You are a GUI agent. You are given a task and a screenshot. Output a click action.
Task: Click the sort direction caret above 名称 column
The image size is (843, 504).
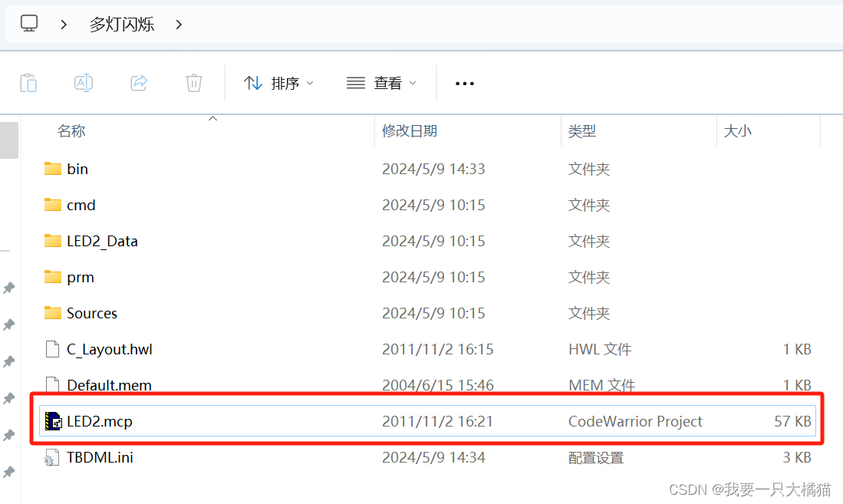(x=212, y=118)
